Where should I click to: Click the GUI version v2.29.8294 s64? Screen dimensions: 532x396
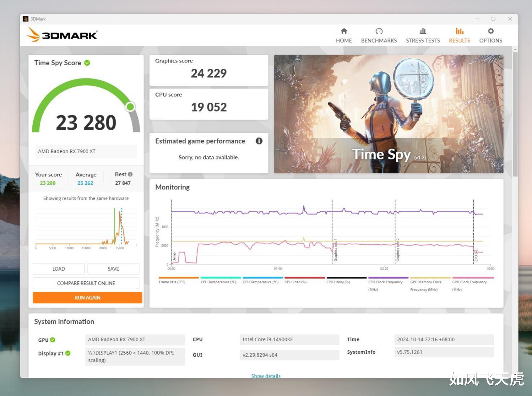289,355
